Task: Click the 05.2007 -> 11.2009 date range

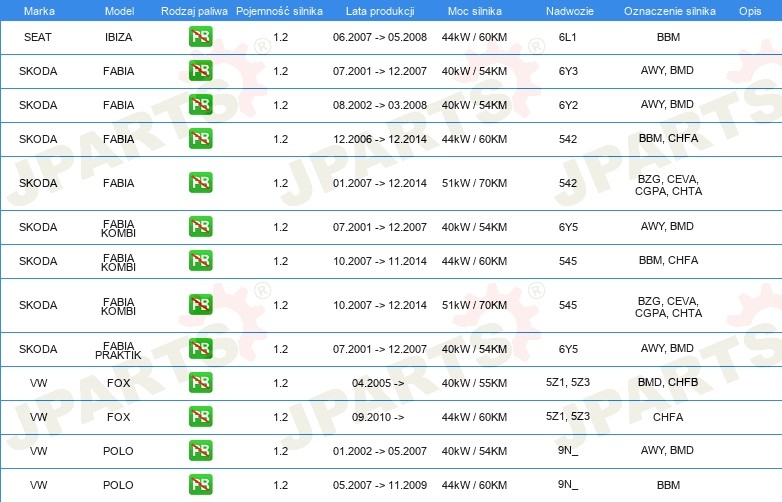Action: click(x=380, y=485)
